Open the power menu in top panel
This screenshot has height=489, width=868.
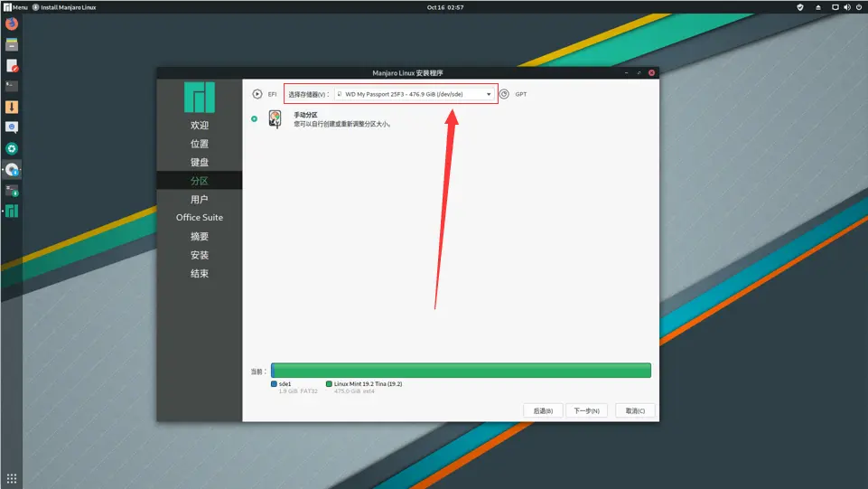(859, 7)
